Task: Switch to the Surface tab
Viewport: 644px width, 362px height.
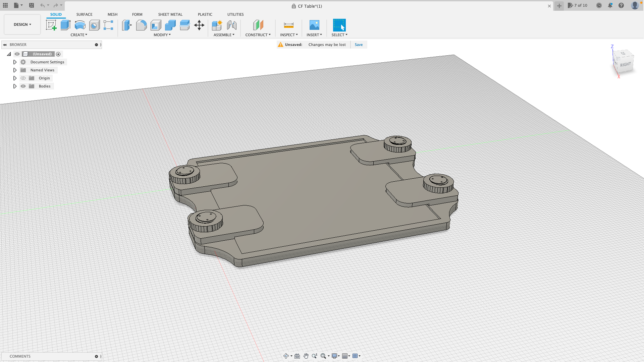Action: pos(84,14)
